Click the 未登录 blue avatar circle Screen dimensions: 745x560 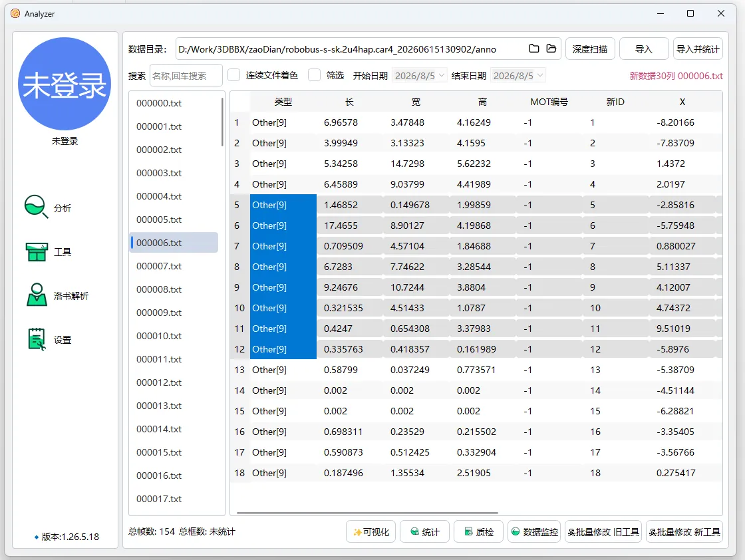tap(65, 84)
